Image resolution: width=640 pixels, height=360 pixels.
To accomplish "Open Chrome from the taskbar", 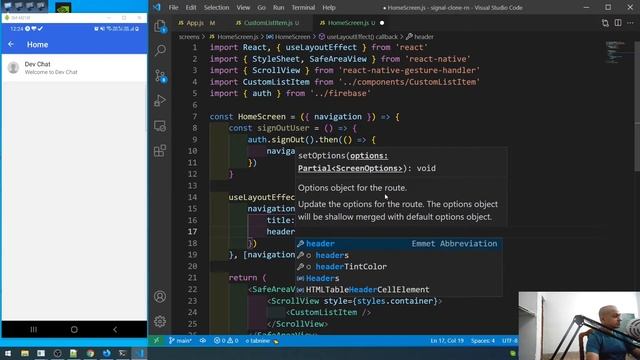I will click(90, 353).
